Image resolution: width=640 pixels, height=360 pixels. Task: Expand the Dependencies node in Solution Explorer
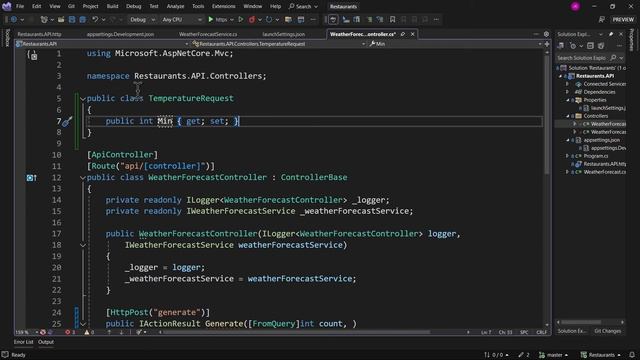click(x=568, y=92)
